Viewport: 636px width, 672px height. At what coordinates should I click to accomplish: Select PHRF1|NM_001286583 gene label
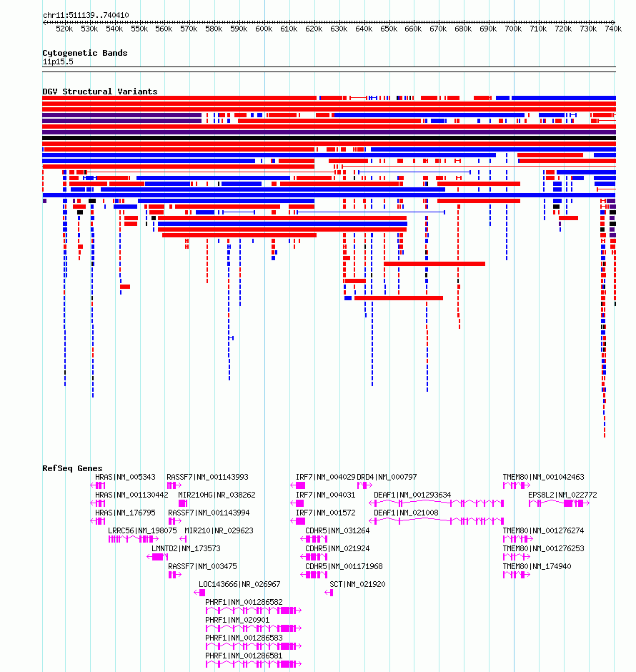pyautogui.click(x=244, y=638)
